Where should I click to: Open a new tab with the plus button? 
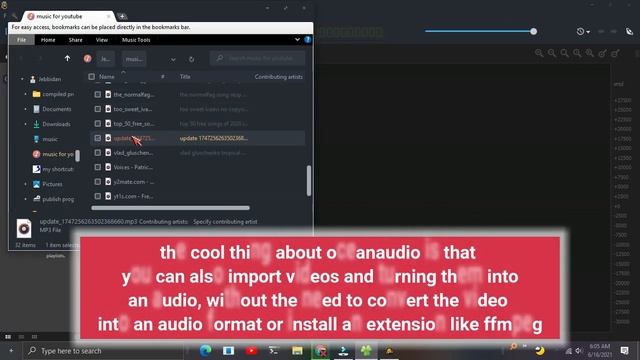tap(122, 16)
